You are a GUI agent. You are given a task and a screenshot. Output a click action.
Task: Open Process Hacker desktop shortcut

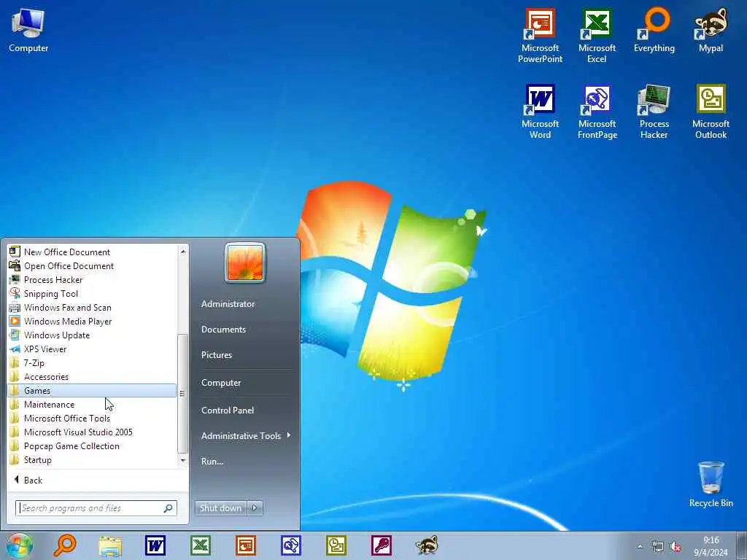tap(654, 112)
